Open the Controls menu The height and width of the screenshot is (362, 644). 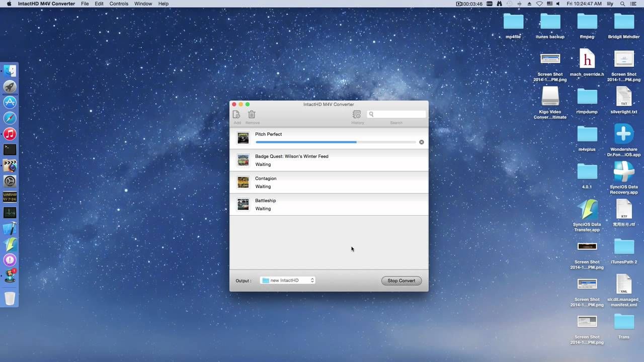[x=119, y=4]
